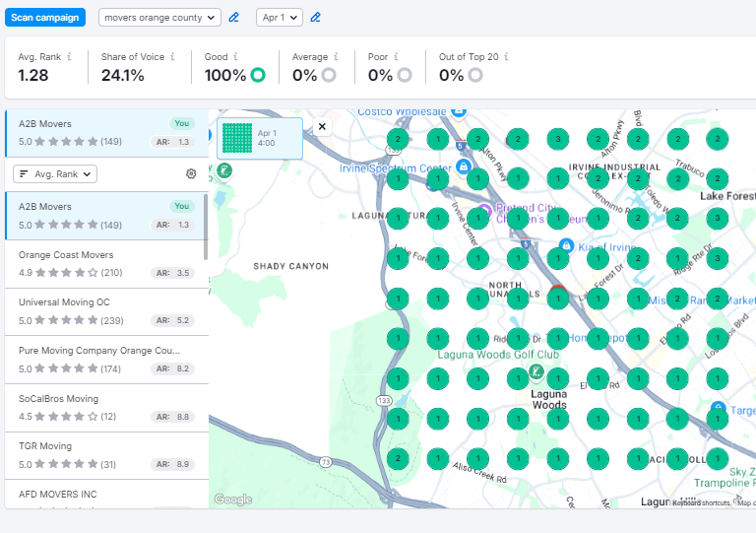Open info icon next to Out of Top 20
The image size is (756, 533).
(506, 56)
